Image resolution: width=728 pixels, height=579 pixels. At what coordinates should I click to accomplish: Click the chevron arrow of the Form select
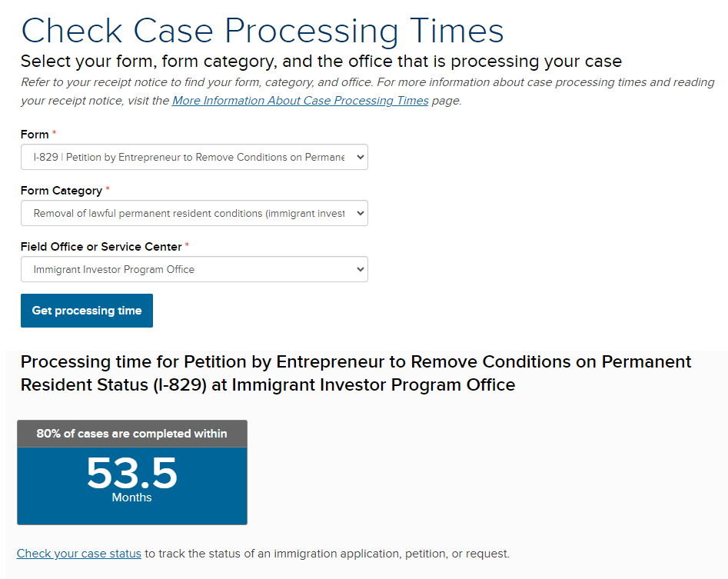pos(359,158)
